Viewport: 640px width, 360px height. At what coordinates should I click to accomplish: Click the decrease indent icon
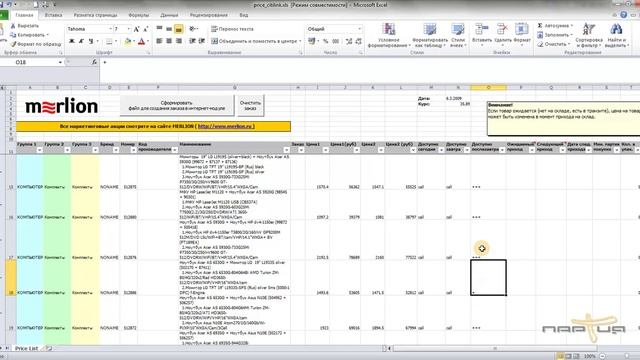pyautogui.click(x=192, y=41)
